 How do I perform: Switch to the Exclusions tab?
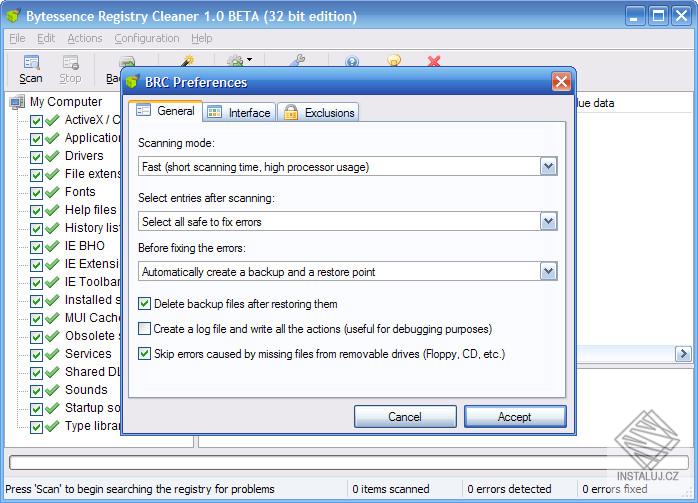pyautogui.click(x=319, y=113)
